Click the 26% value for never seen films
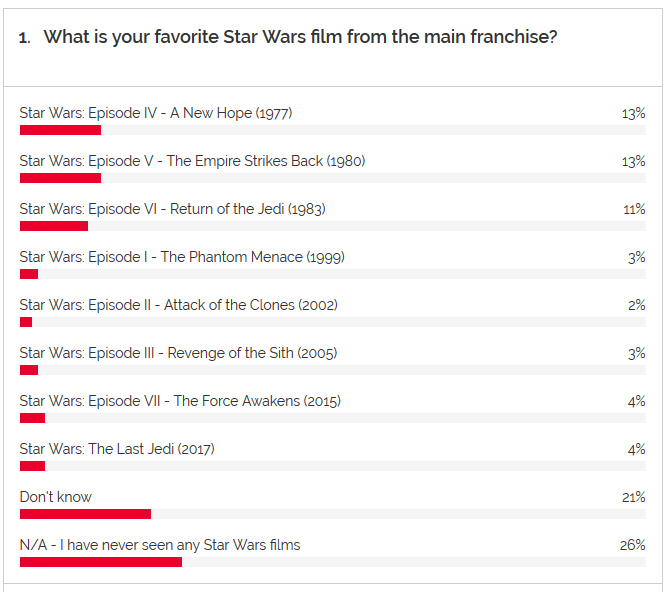Screen dimensions: 667x592 [x=633, y=545]
